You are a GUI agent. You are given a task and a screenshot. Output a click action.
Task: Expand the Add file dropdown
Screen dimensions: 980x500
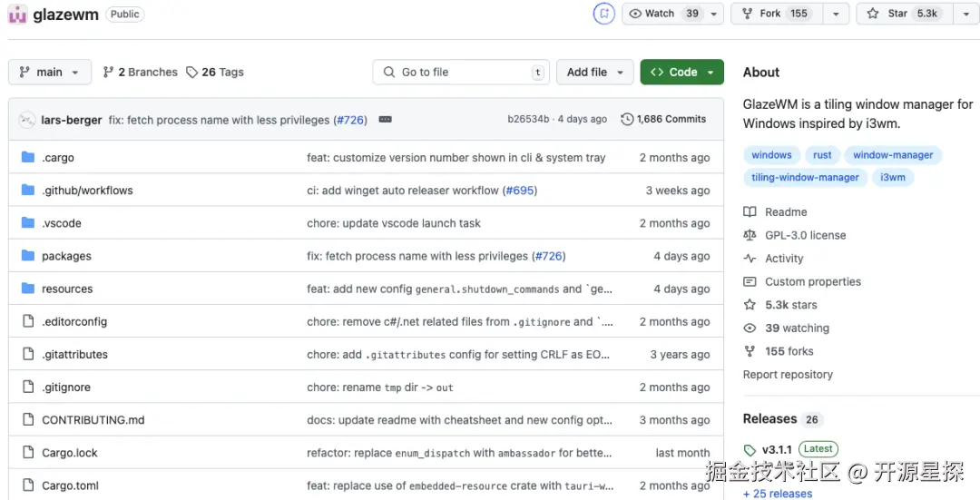coord(595,73)
